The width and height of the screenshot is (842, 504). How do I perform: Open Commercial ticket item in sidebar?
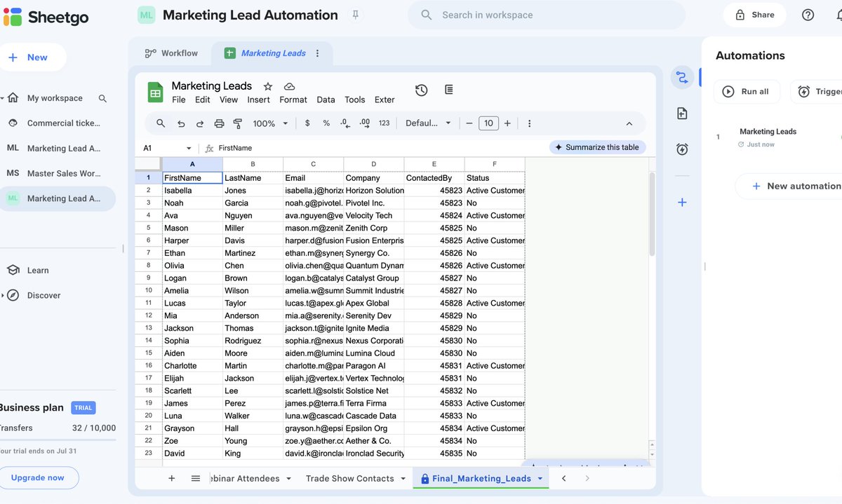56,123
